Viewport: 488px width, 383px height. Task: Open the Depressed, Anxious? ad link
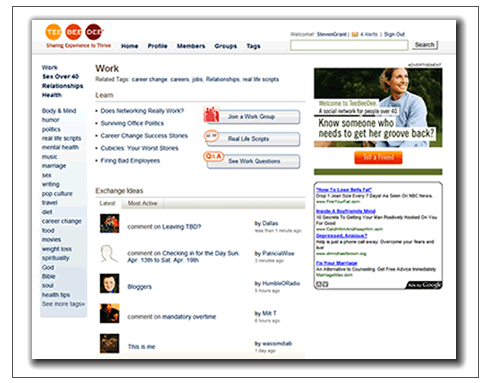342,236
